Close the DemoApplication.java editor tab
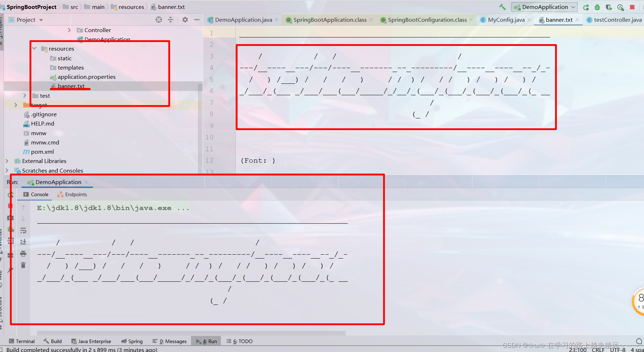 coord(277,20)
